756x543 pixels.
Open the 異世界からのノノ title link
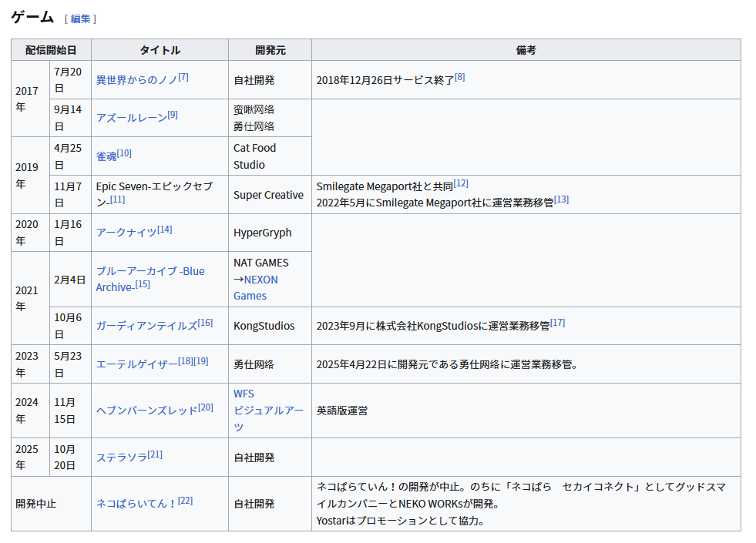click(x=136, y=80)
